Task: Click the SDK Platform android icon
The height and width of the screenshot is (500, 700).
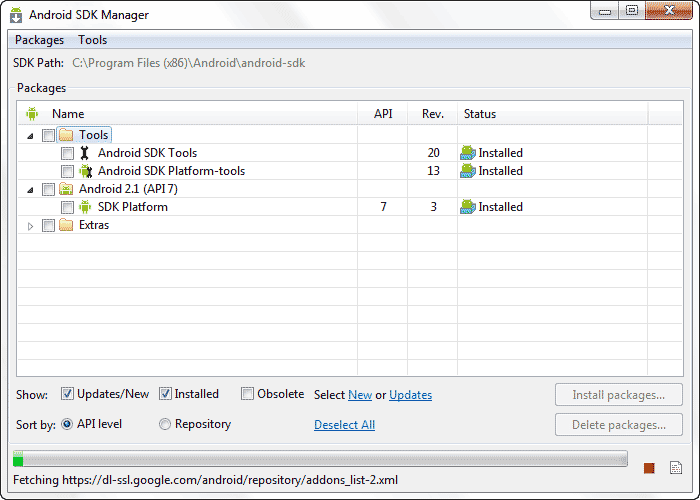Action: 85,207
